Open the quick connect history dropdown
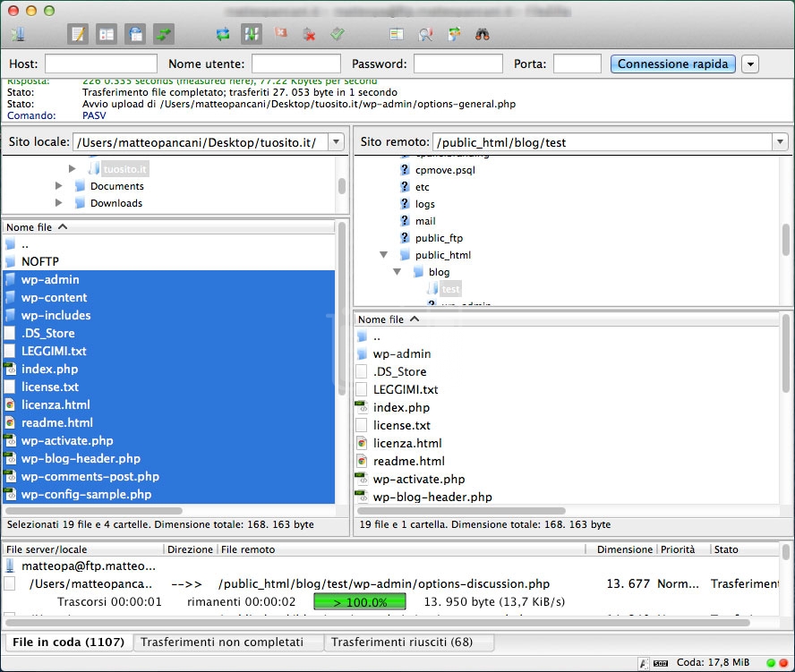Screen dimensions: 795x672 point(750,64)
